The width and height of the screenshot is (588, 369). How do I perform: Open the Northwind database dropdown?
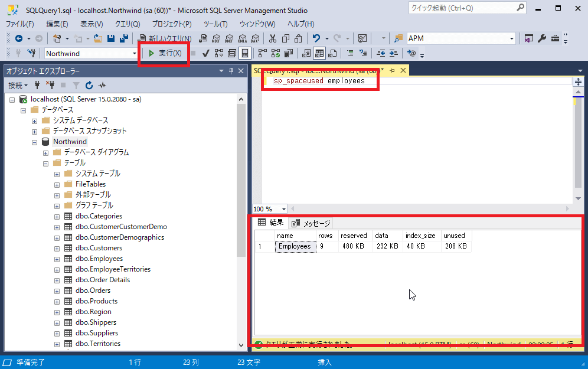tap(134, 53)
